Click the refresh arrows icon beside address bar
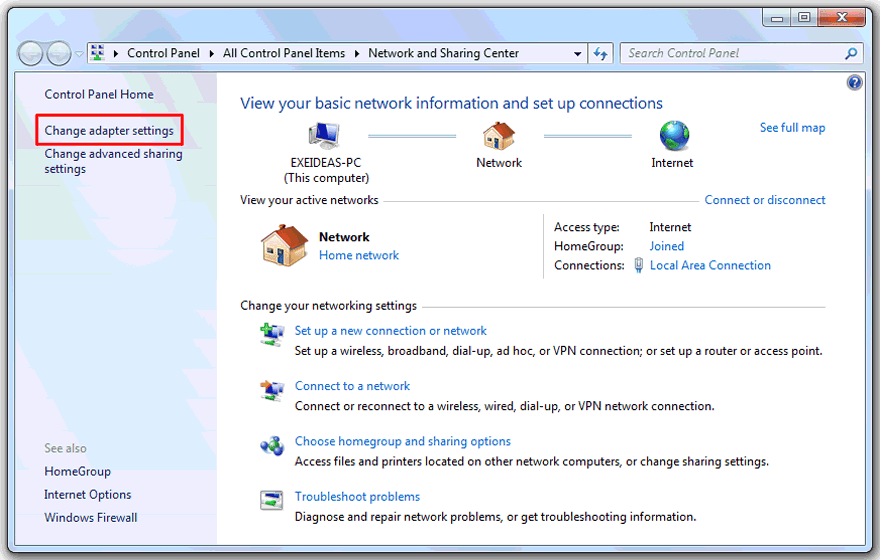Image resolution: width=880 pixels, height=560 pixels. pyautogui.click(x=601, y=53)
